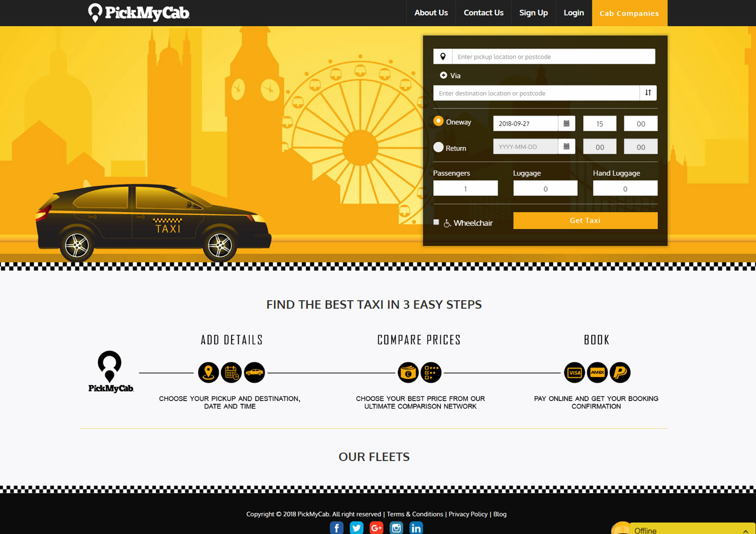
Task: Click the PickMyCab header logo
Action: tap(139, 12)
